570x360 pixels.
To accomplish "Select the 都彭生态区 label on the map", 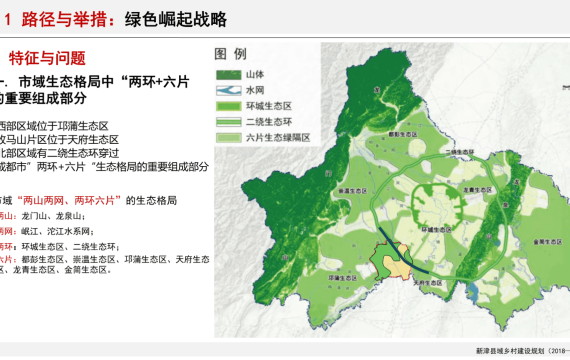I will [x=402, y=135].
